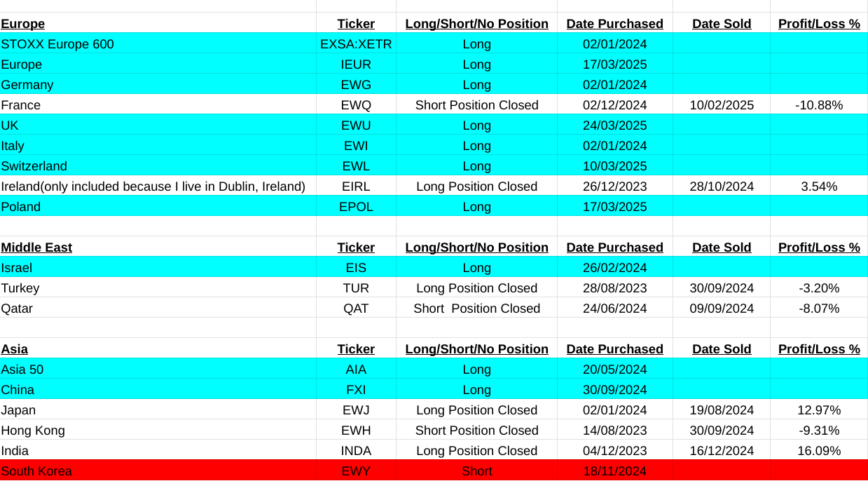Image resolution: width=868 pixels, height=481 pixels.
Task: Select the Poland row name cell
Action: click(x=21, y=207)
